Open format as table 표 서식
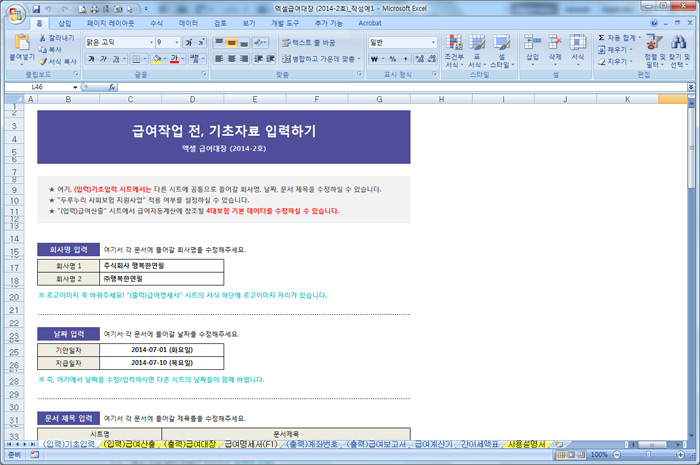This screenshot has height=465, width=700. pyautogui.click(x=476, y=51)
